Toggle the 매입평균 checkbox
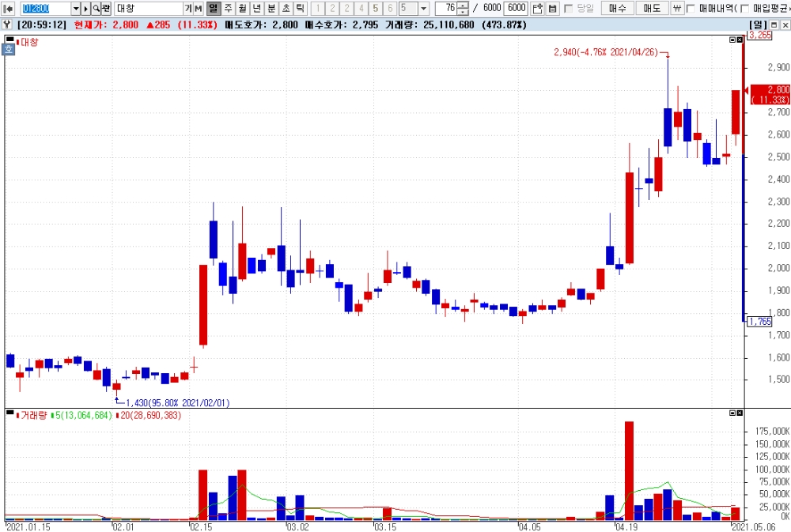The height and width of the screenshot is (532, 791). pyautogui.click(x=744, y=8)
